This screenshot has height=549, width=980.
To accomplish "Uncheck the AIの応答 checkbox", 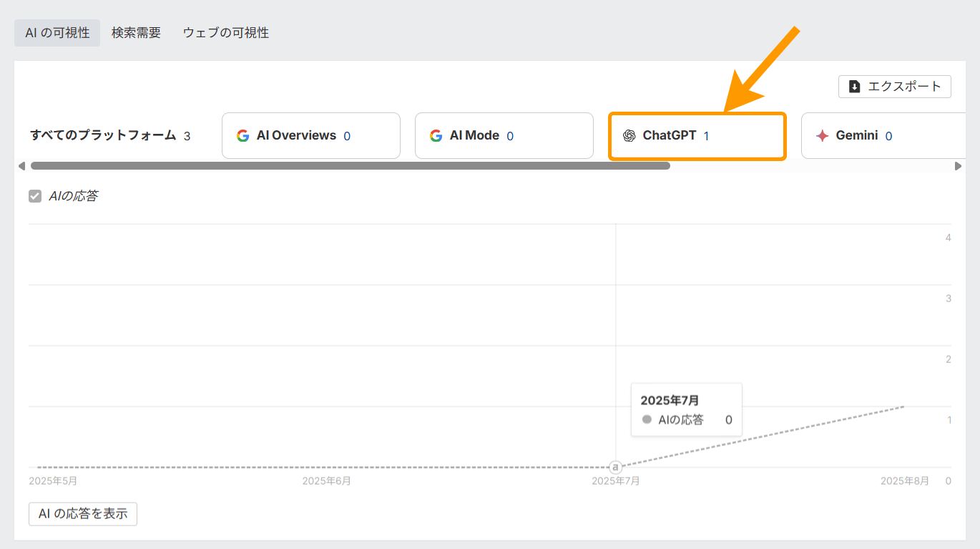I will pyautogui.click(x=34, y=195).
